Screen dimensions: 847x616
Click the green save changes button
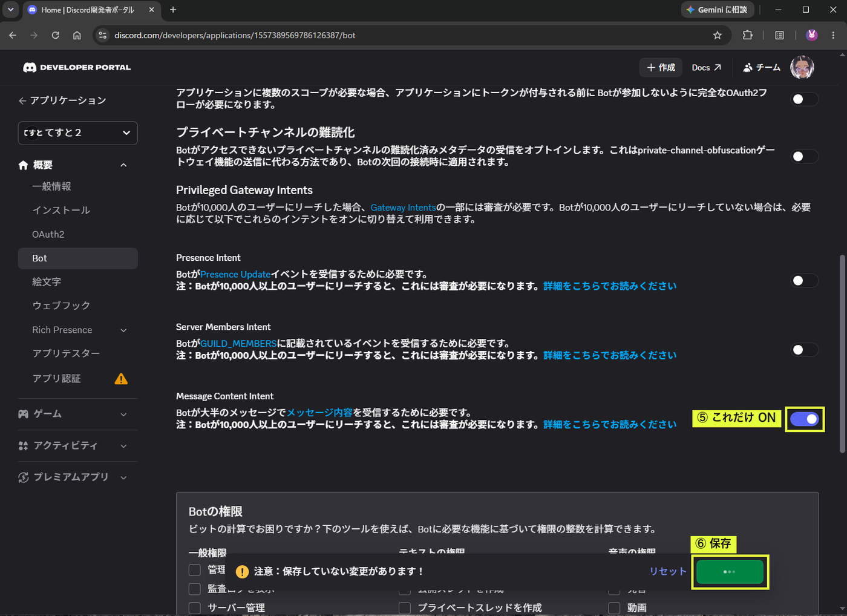[x=730, y=572]
